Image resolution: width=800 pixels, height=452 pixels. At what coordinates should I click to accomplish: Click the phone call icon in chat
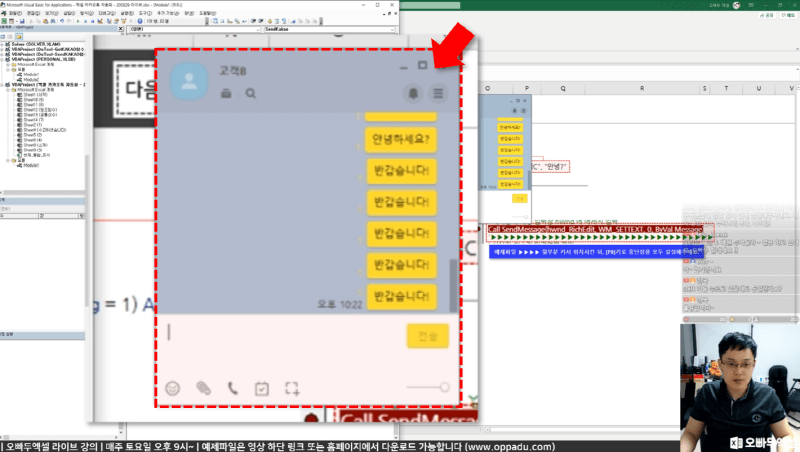coord(233,388)
